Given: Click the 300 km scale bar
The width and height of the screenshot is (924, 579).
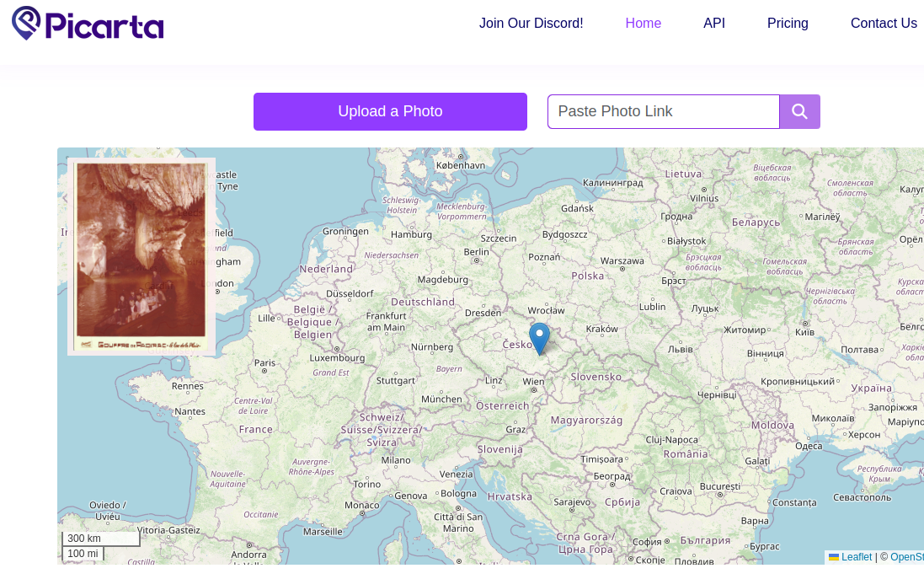Looking at the screenshot, I should pos(101,539).
